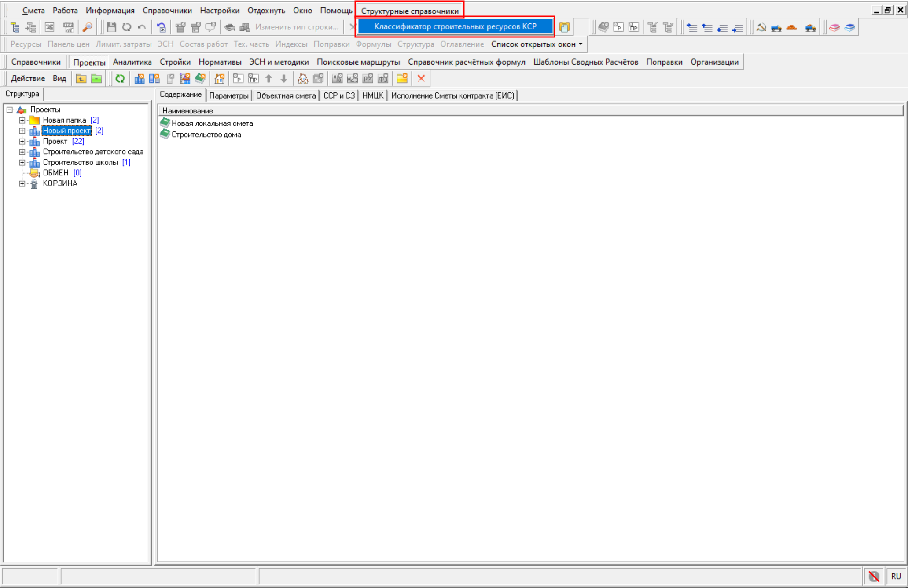908x588 pixels.
Task: Click the orange bricks materials icon
Action: pyautogui.click(x=791, y=27)
